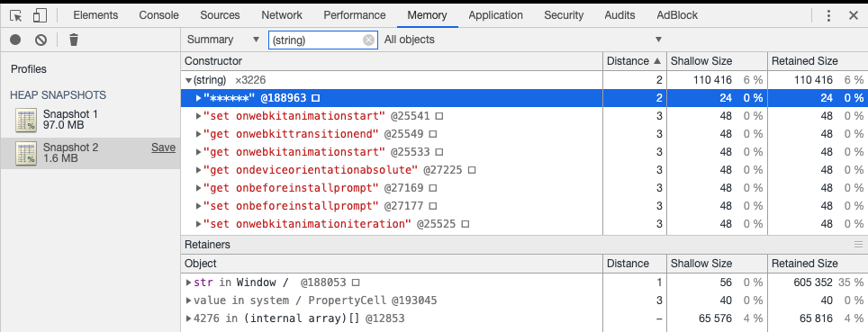Expand the "set onwebkitanimationstart" string entry
Image resolution: width=868 pixels, height=332 pixels.
pyautogui.click(x=199, y=116)
